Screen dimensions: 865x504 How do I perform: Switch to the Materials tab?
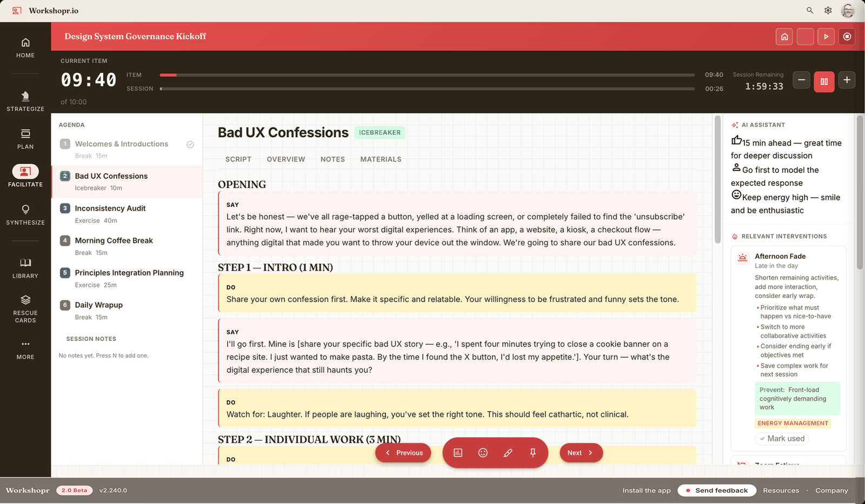381,159
